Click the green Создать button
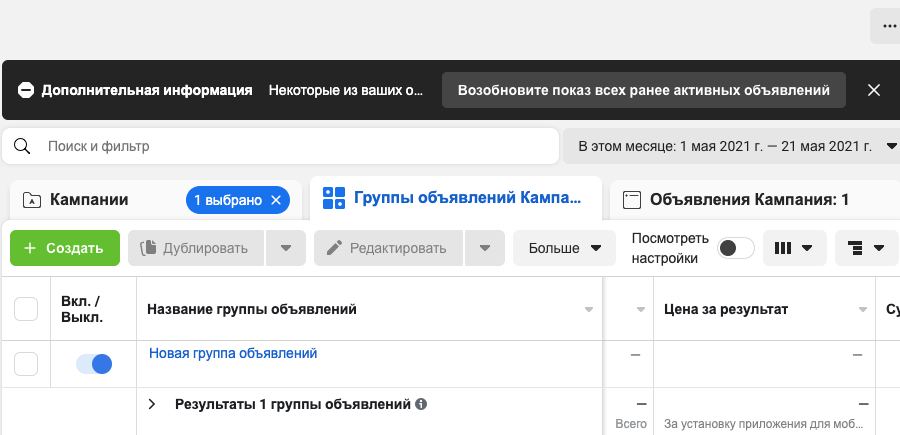This screenshot has height=435, width=900. tap(65, 248)
